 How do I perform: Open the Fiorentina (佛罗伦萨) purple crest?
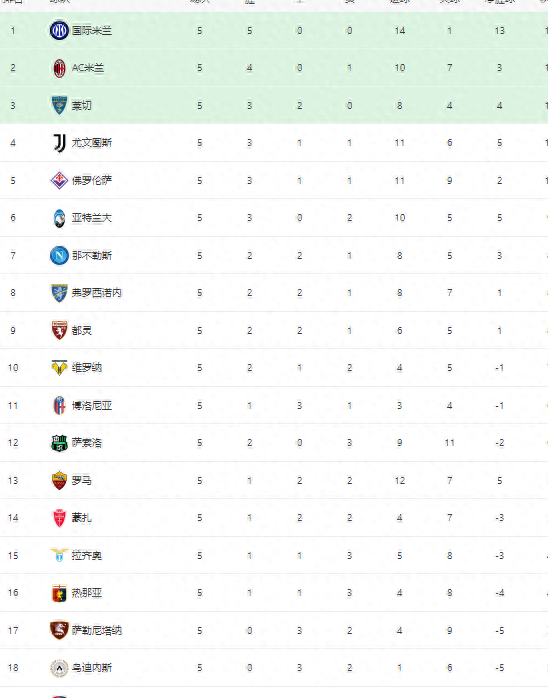click(x=59, y=180)
